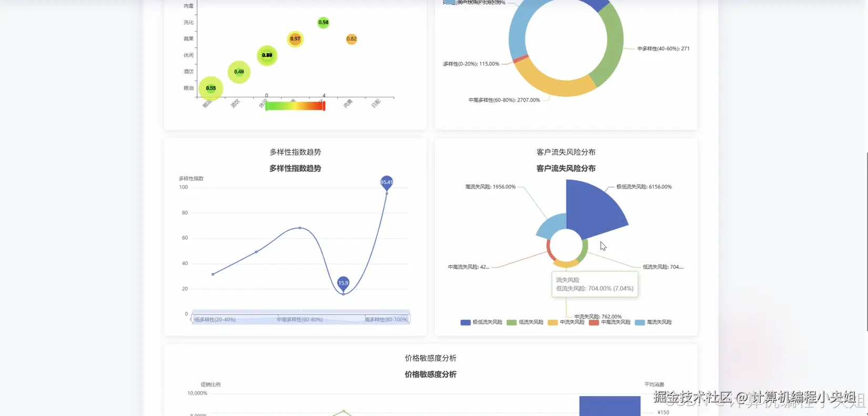Click the left handle of the color gradient slider
Image resolution: width=868 pixels, height=416 pixels.
[266, 106]
